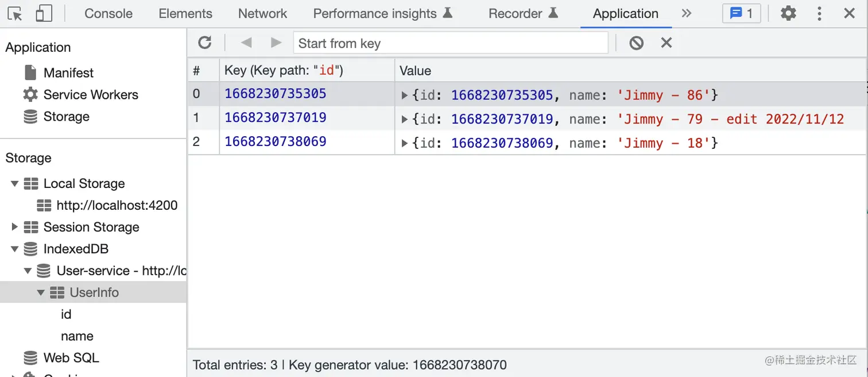The image size is (868, 377).
Task: Expand the value object for 'Jimmy - 86'
Action: click(404, 95)
